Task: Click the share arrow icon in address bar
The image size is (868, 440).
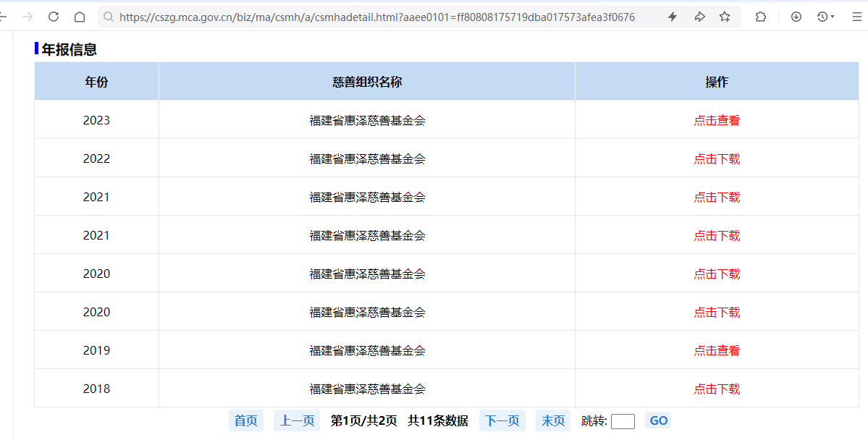Action: (x=699, y=17)
